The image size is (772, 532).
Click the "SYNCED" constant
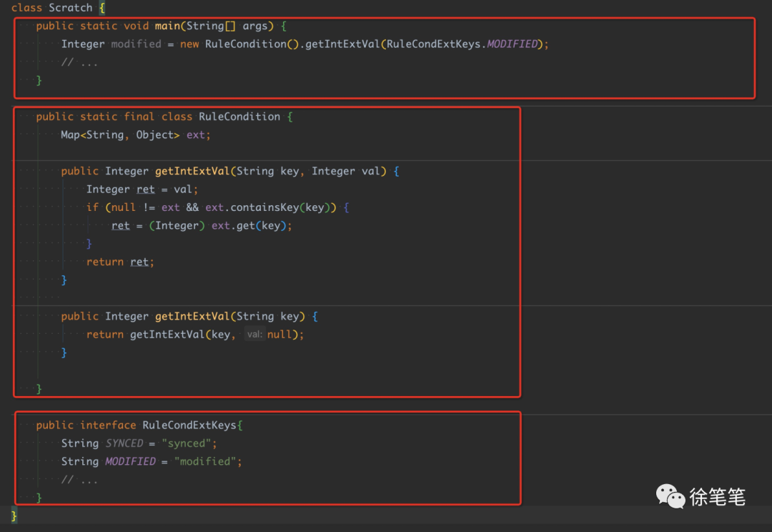[x=124, y=443]
